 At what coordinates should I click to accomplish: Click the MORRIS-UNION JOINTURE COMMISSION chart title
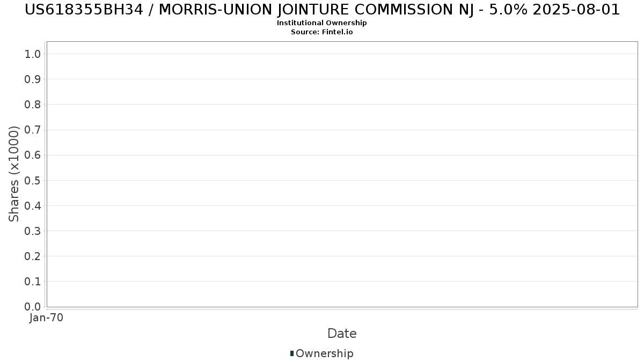point(322,10)
